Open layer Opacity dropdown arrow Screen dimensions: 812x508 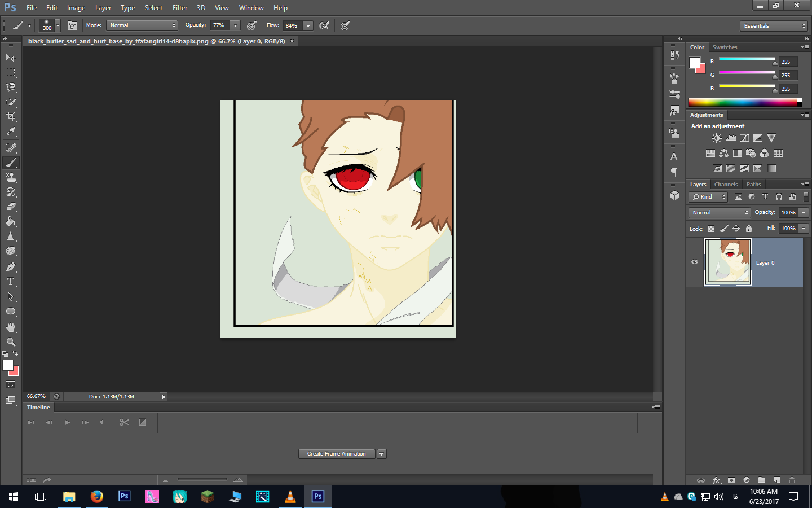click(x=804, y=213)
